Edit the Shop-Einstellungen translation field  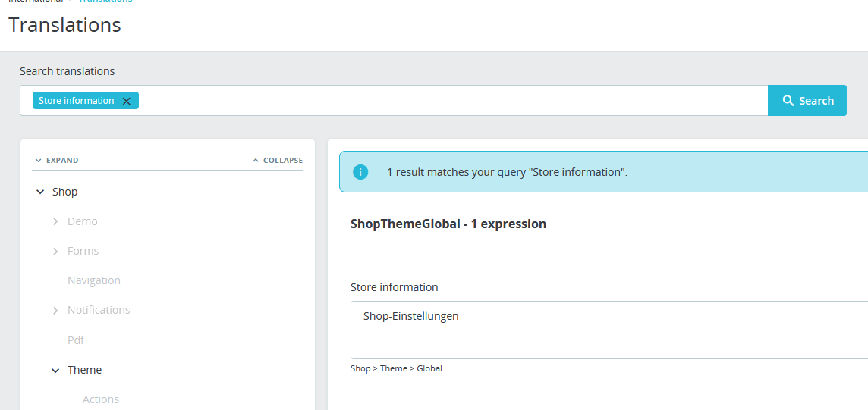click(607, 330)
